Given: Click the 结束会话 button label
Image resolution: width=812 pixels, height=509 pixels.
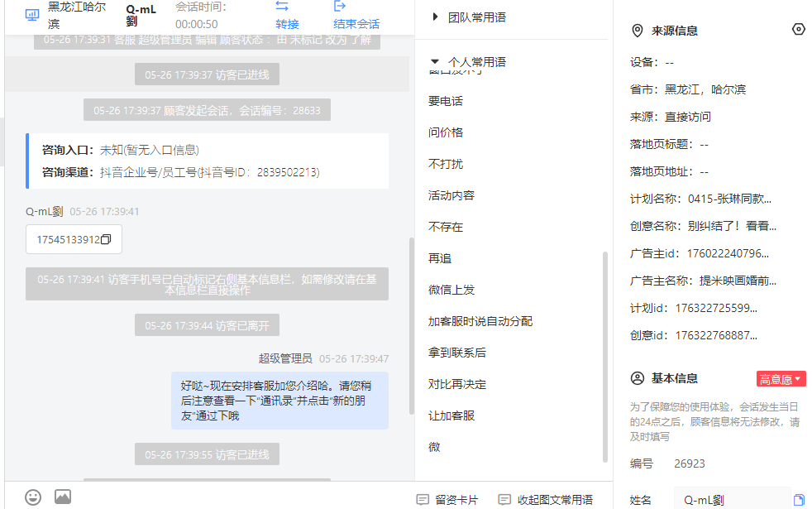Looking at the screenshot, I should pyautogui.click(x=356, y=24).
